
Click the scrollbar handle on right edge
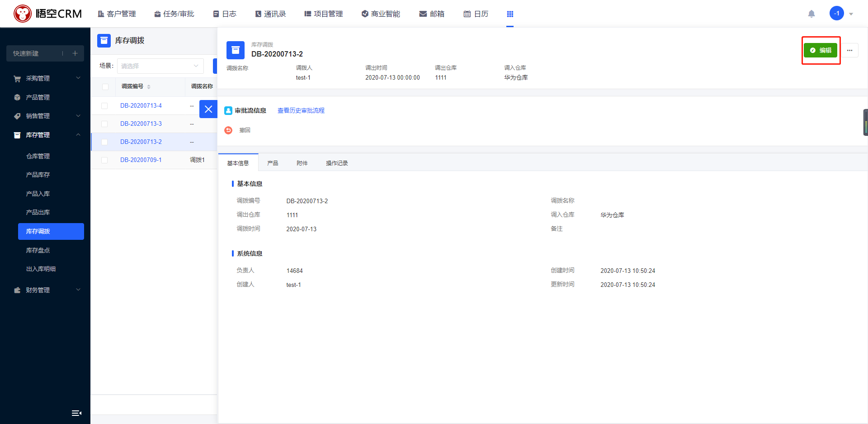coord(866,122)
